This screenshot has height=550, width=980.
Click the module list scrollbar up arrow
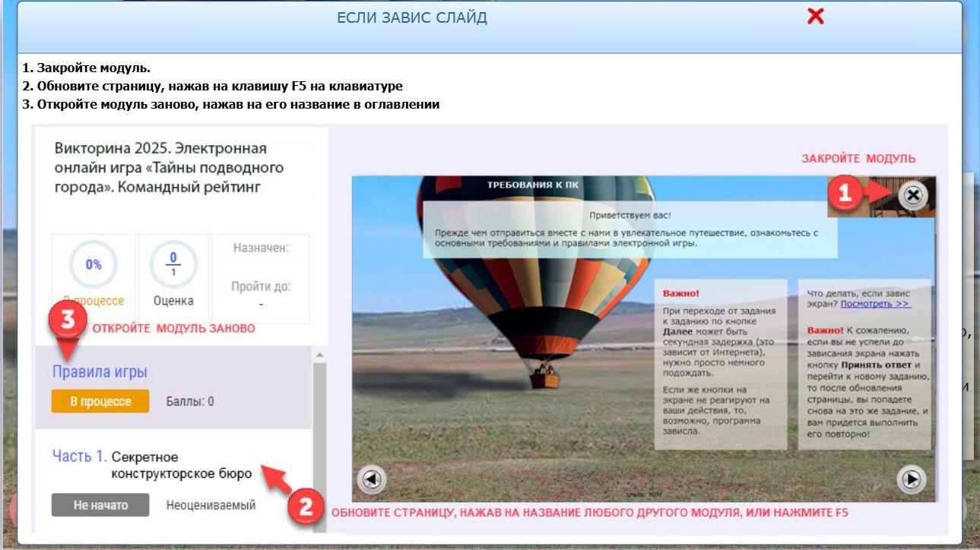tap(319, 355)
